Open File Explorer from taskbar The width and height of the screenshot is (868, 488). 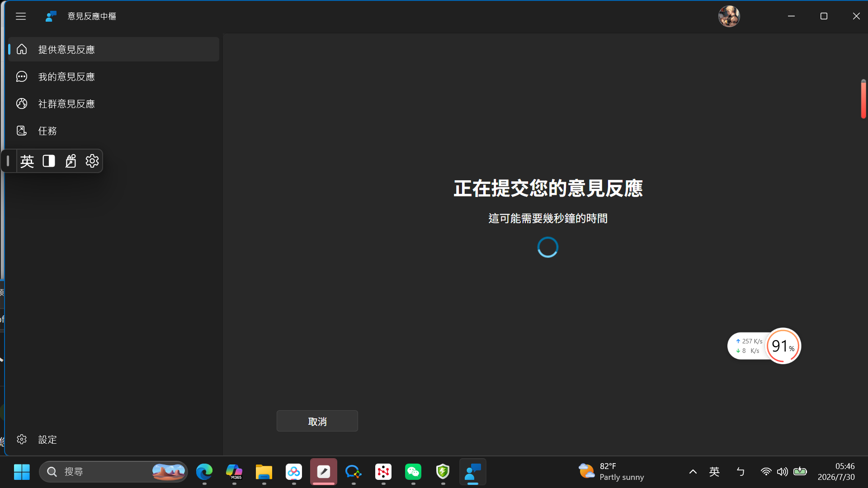click(264, 472)
